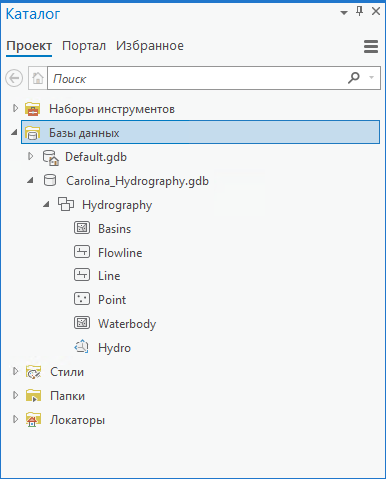The image size is (386, 479).
Task: Open the Каталог pane options dropdown arrow
Action: (x=344, y=13)
